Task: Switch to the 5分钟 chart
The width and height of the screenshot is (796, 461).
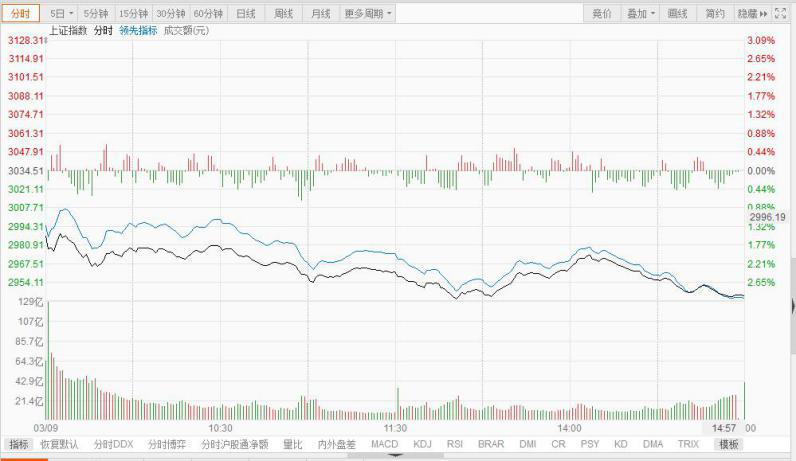Action: pos(96,14)
